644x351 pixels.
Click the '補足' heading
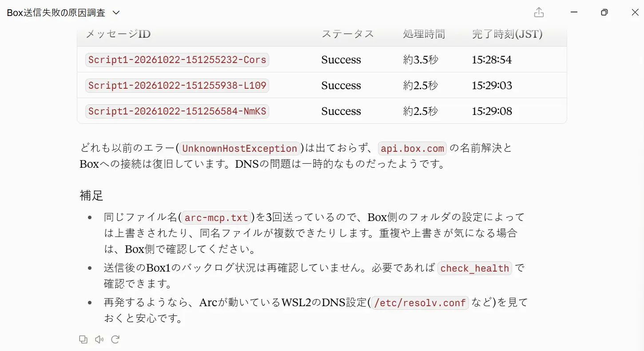pyautogui.click(x=91, y=195)
